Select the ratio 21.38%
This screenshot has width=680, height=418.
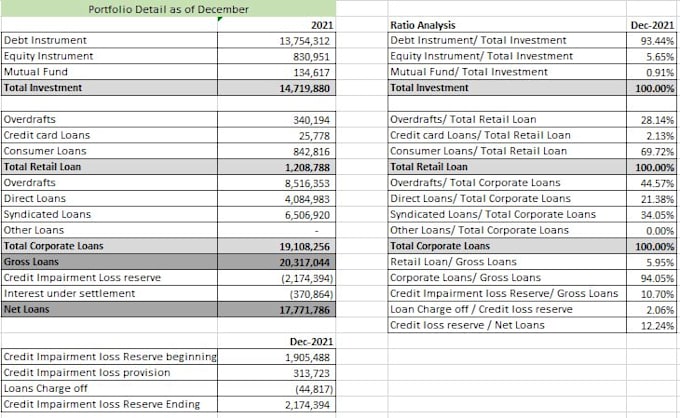pos(651,199)
